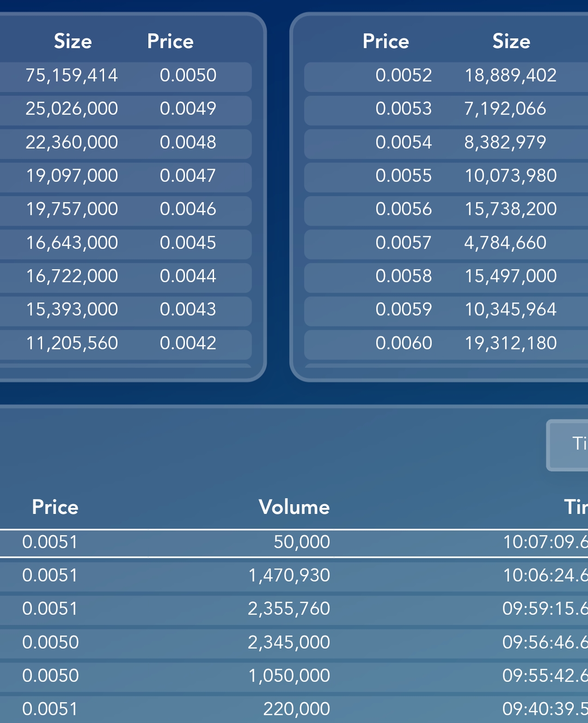The image size is (588, 723).
Task: Select ask row with size 4,784,660
Action: pyautogui.click(x=444, y=243)
